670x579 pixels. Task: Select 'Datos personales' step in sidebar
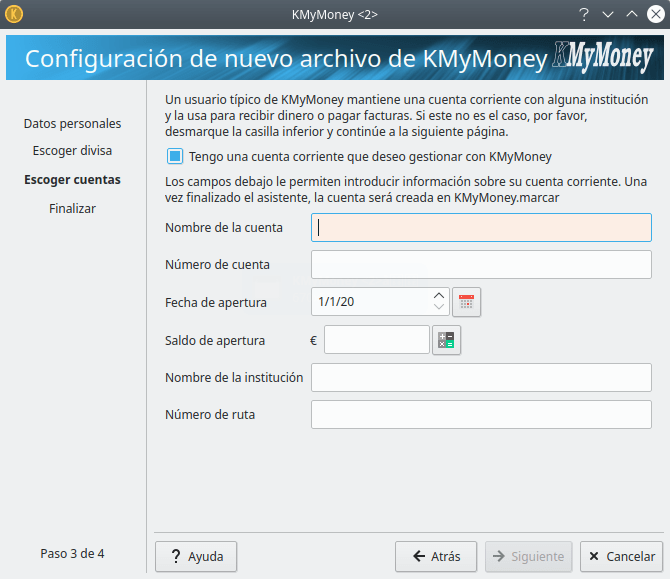(72, 123)
